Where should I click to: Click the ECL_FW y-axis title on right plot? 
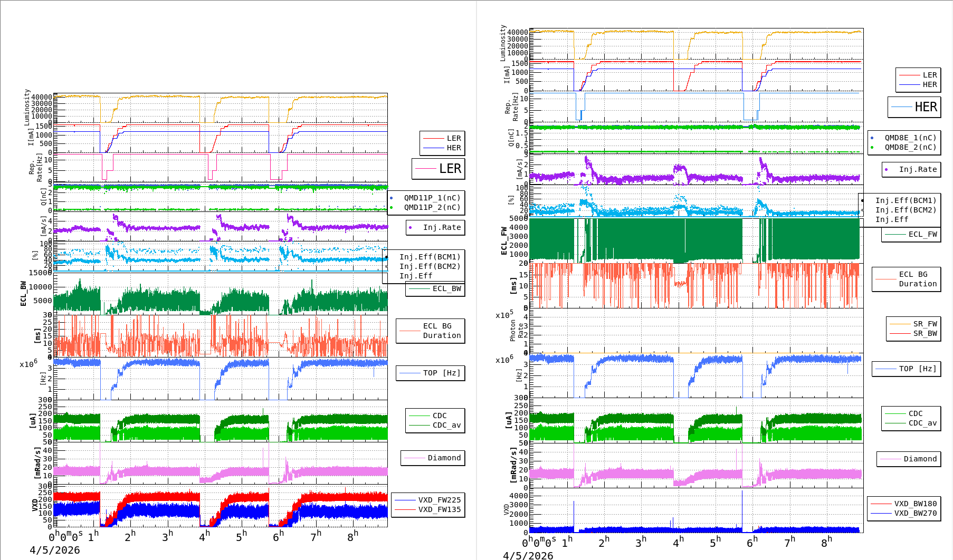(504, 241)
